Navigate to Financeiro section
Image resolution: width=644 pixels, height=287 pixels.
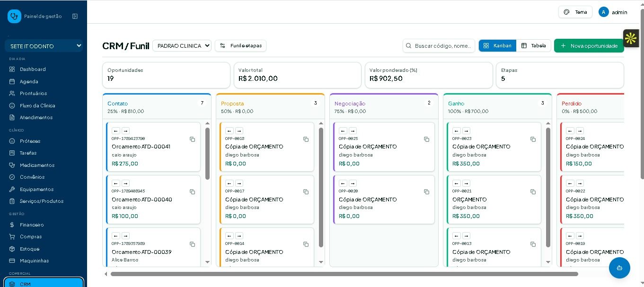coord(32,225)
